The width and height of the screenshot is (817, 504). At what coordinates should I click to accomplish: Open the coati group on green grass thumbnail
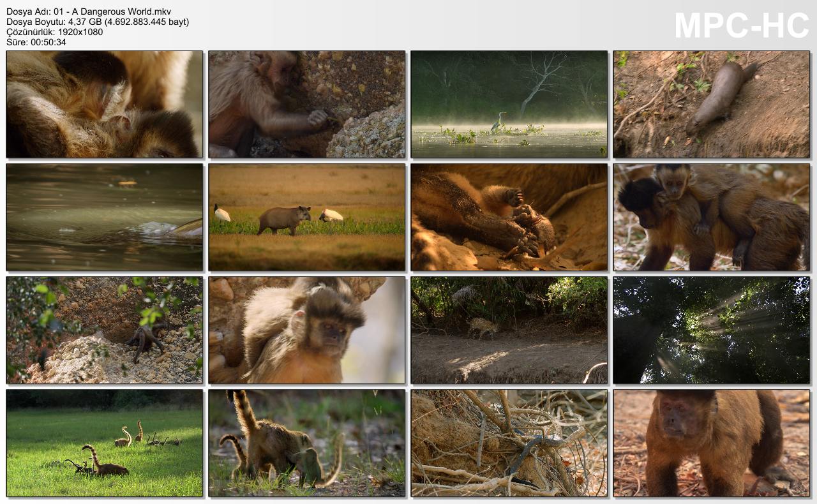tap(105, 443)
